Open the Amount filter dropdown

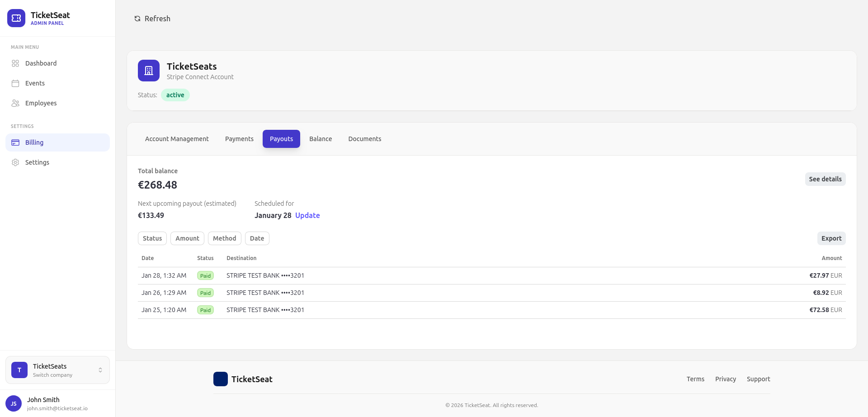coord(187,238)
